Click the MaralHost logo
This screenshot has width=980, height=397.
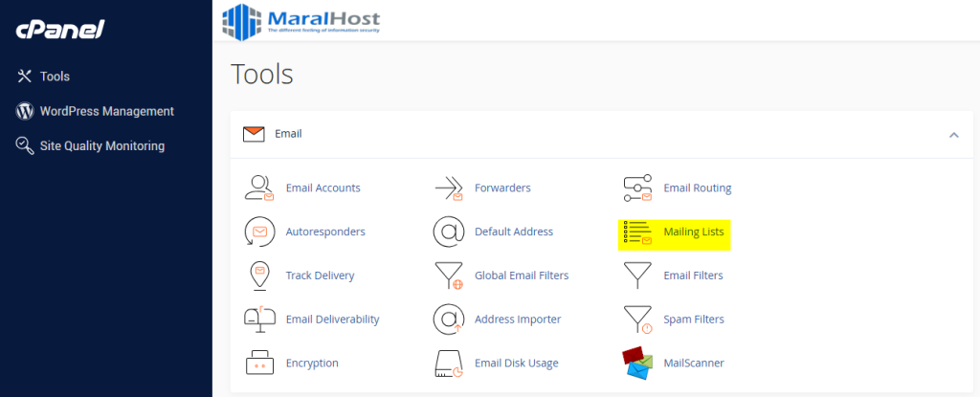pos(301,21)
